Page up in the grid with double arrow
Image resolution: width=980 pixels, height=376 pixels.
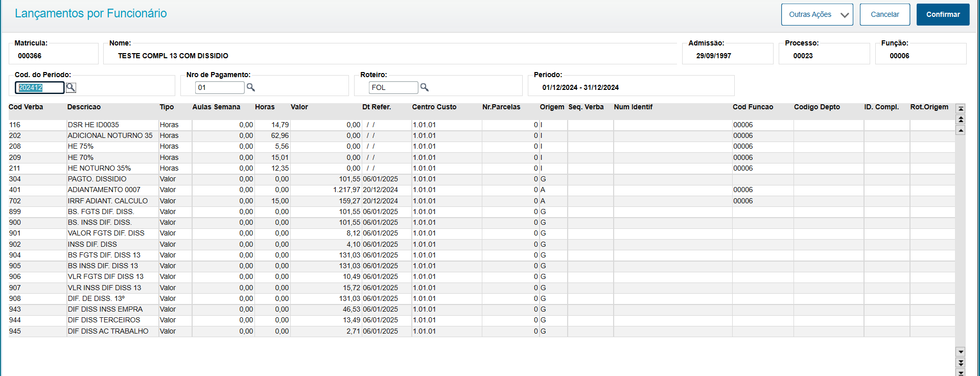(x=961, y=120)
